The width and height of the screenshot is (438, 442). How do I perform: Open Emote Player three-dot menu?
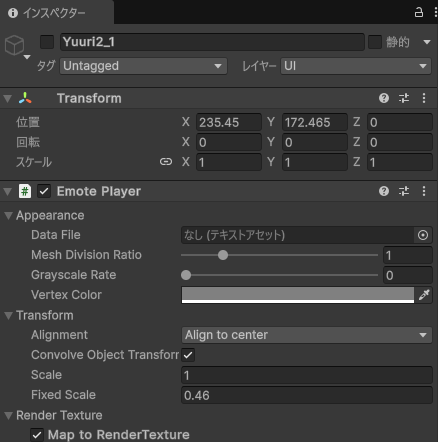coord(424,191)
